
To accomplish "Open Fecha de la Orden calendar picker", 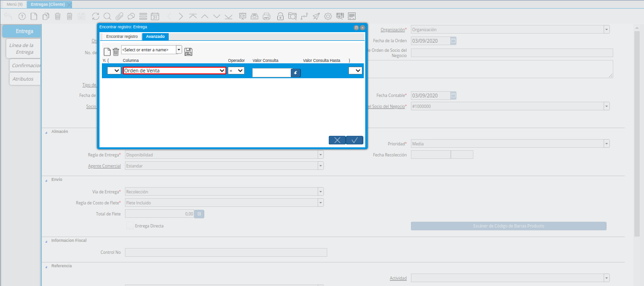I will coord(453,41).
